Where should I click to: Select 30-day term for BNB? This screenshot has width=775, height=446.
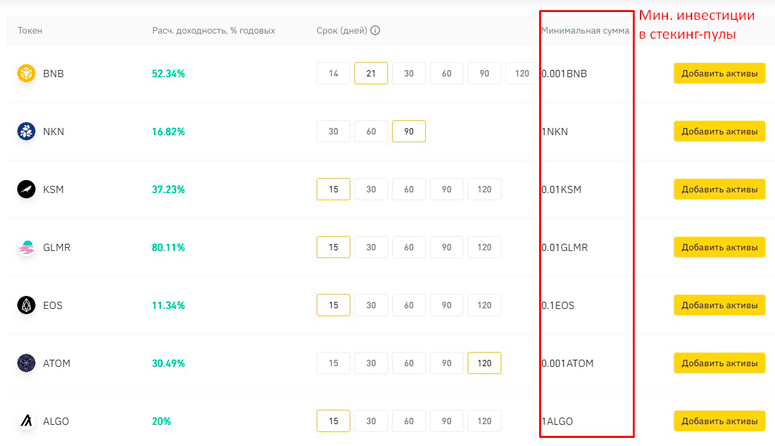(409, 73)
